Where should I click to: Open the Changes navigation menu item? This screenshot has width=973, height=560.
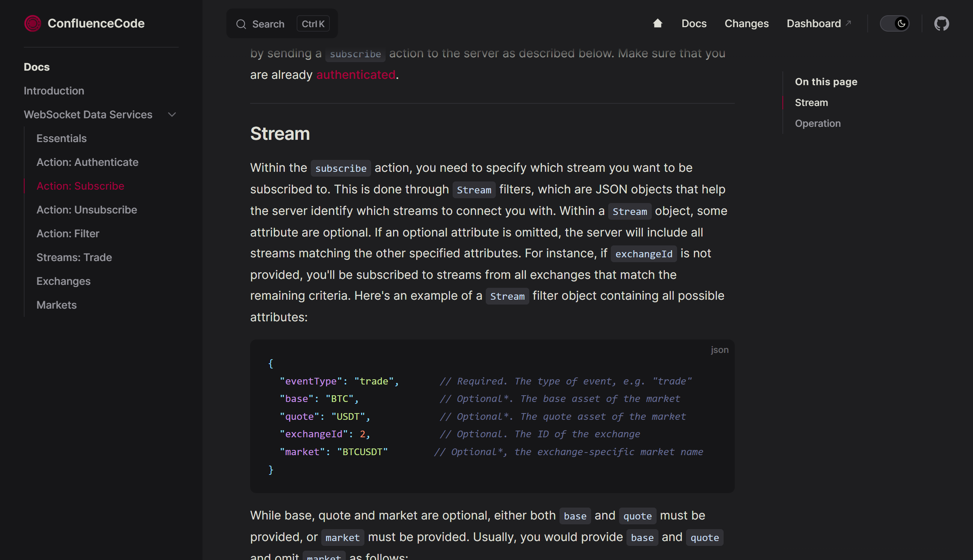(746, 23)
